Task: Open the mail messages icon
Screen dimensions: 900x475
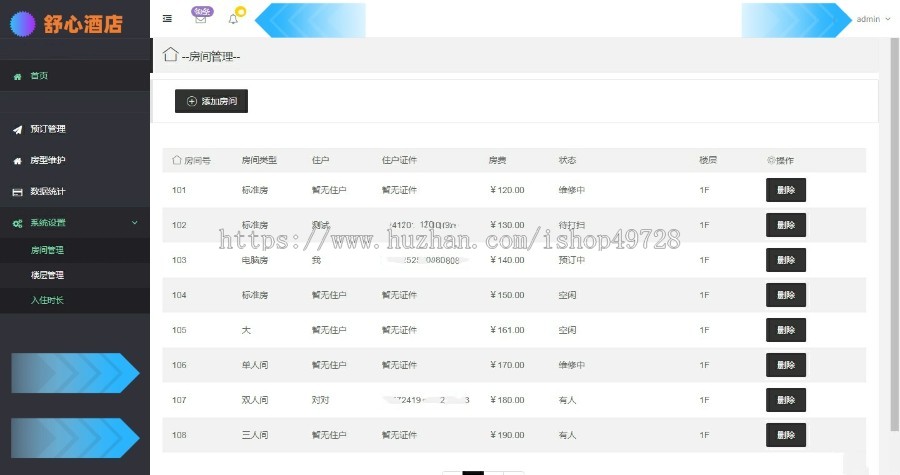Action: click(x=201, y=19)
